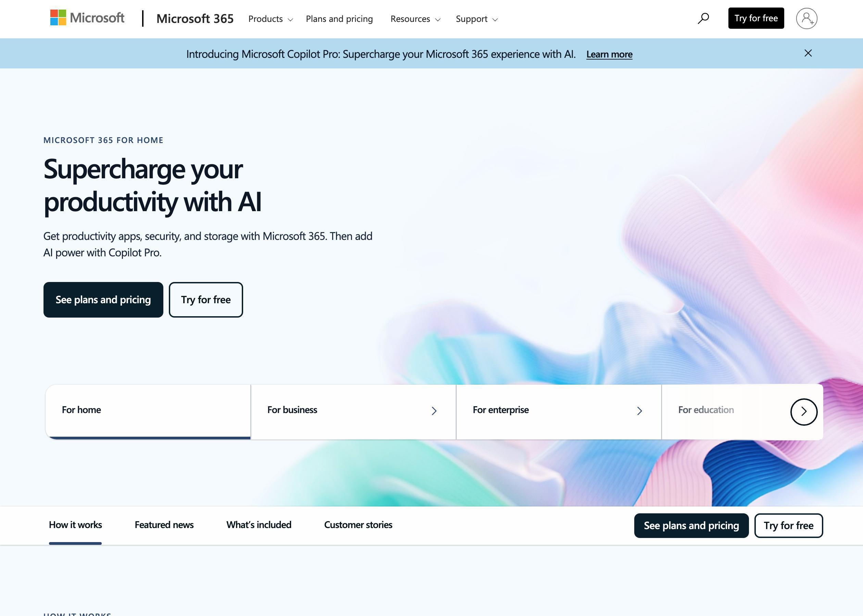Expand the Support dropdown menu
The width and height of the screenshot is (863, 616).
tap(478, 18)
